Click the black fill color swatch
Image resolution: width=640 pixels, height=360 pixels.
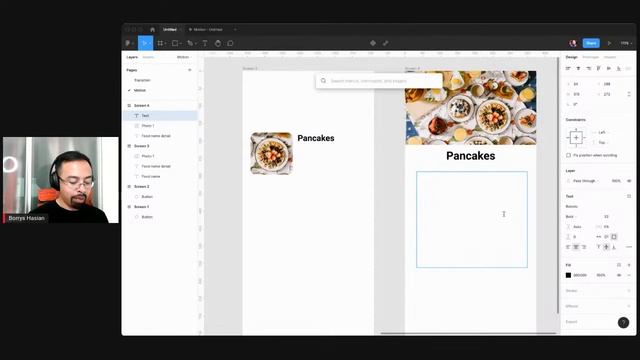point(568,275)
